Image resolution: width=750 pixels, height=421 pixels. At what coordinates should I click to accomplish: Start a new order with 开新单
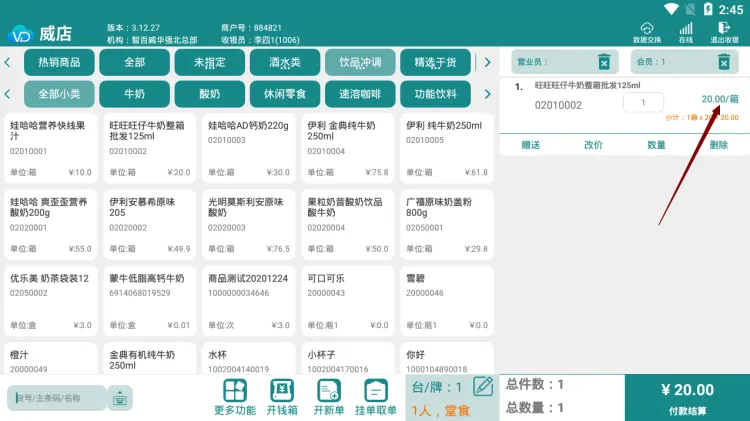pyautogui.click(x=329, y=396)
